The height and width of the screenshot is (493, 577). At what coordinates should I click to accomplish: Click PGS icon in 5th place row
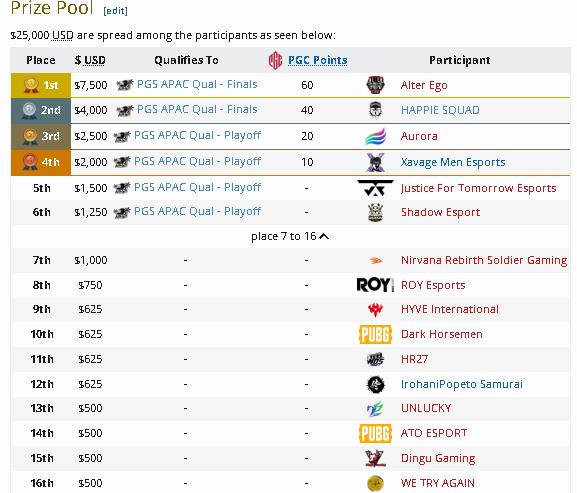tap(122, 188)
